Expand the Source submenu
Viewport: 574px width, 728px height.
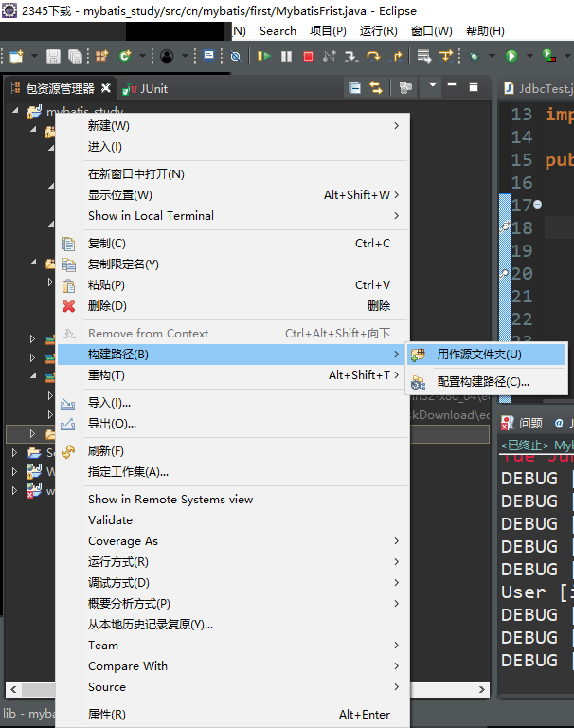coord(233,687)
